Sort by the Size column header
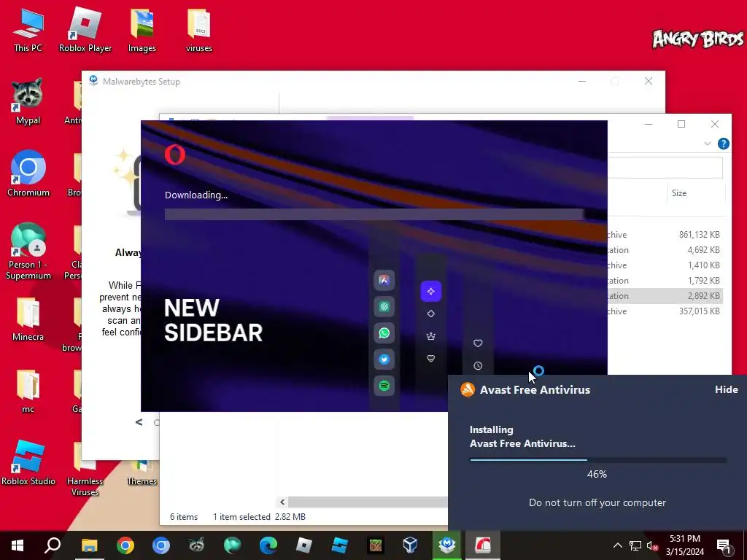This screenshot has height=560, width=747. click(x=679, y=192)
